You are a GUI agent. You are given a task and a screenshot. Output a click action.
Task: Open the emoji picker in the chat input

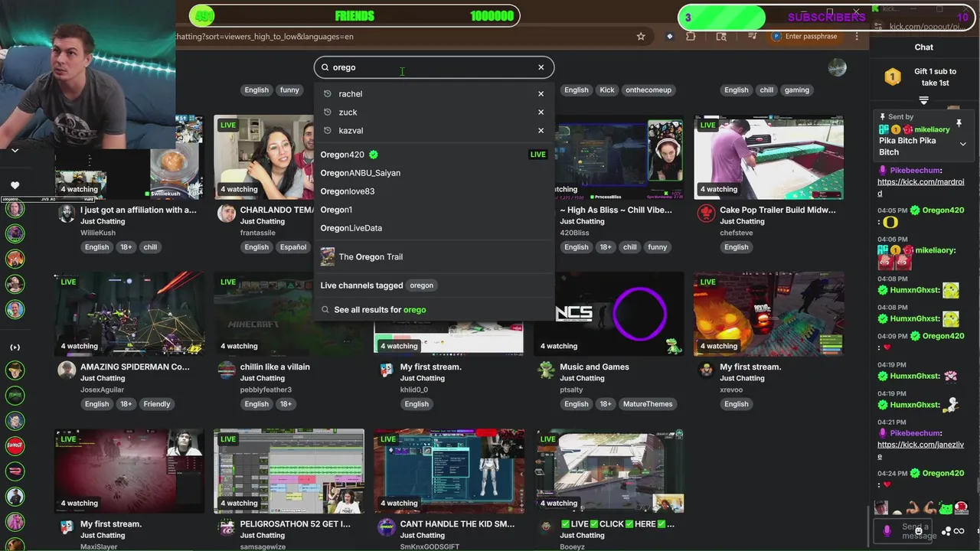point(917,530)
